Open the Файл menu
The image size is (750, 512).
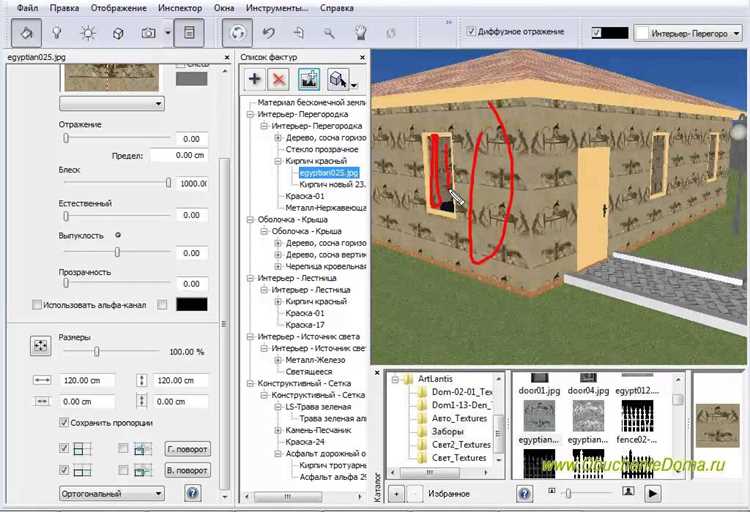click(x=27, y=8)
